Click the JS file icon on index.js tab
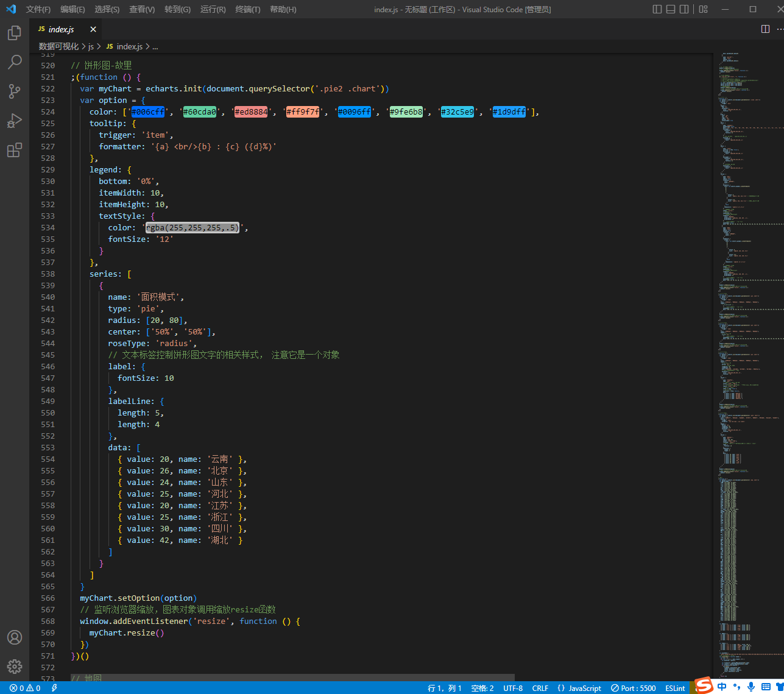The width and height of the screenshot is (784, 694). click(x=41, y=29)
